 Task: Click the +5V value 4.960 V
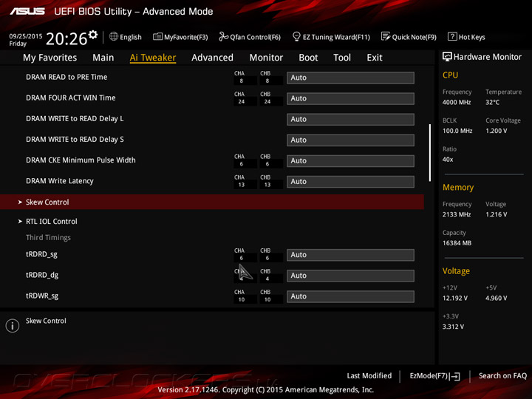click(x=496, y=299)
